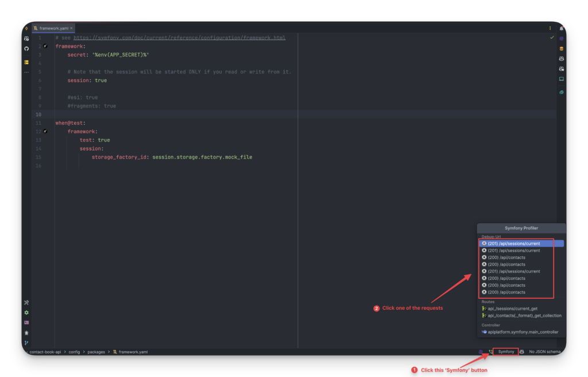
Task: Click the Symfony gutter icon on line 12
Action: pos(45,132)
